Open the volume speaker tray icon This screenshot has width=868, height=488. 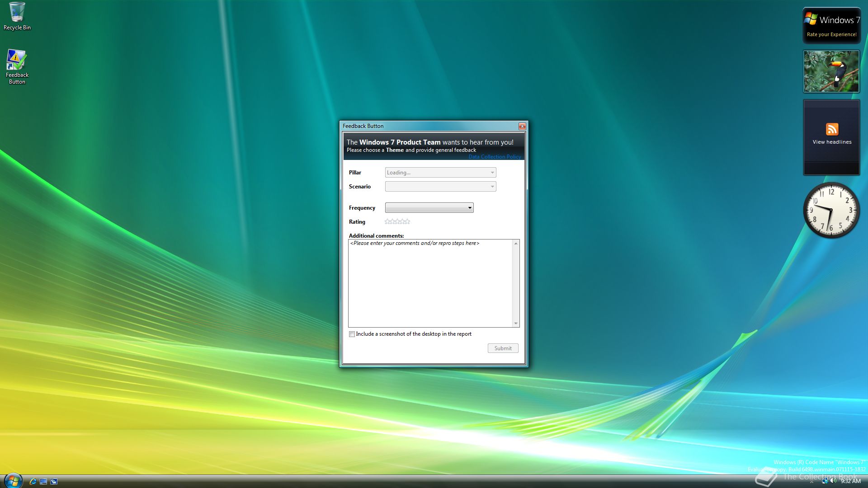(x=833, y=481)
